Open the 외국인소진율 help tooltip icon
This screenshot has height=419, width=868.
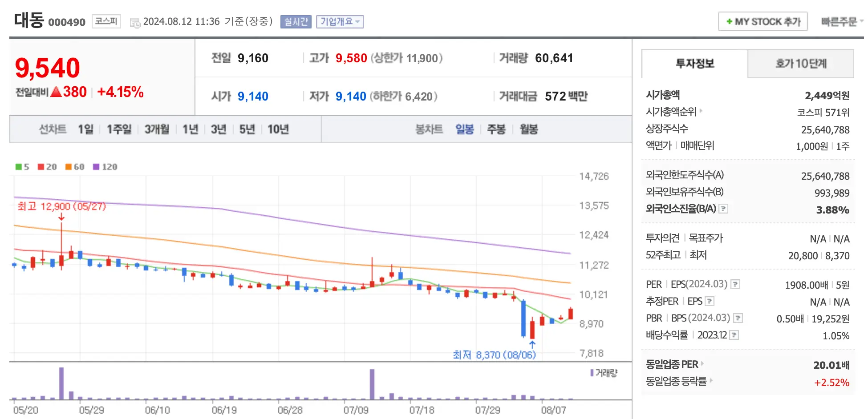pos(723,209)
